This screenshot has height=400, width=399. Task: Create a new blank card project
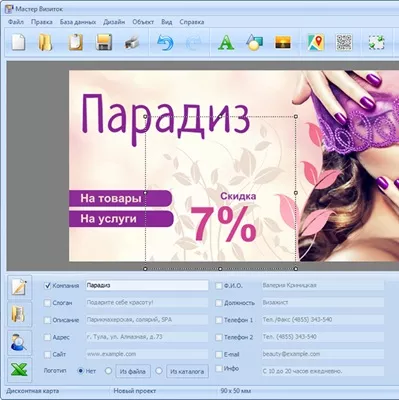pos(18,43)
